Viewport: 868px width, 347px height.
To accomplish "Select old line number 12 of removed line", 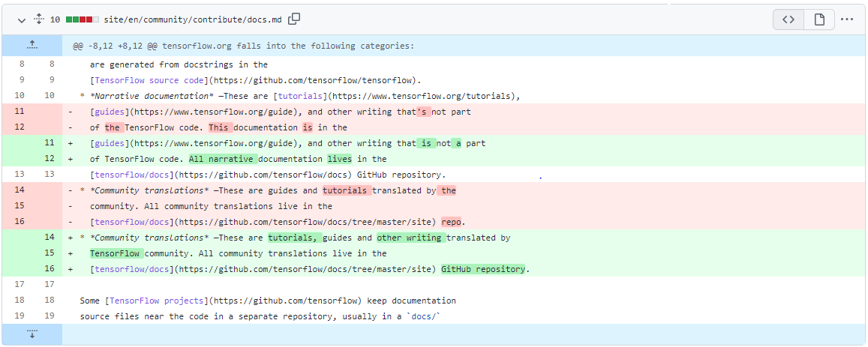I will (x=20, y=127).
